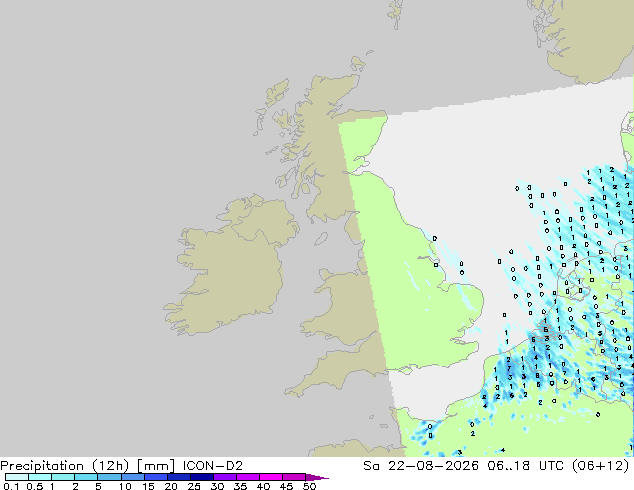This screenshot has width=634, height=490.
Task: Click the Isle of Man
Action: point(321,239)
